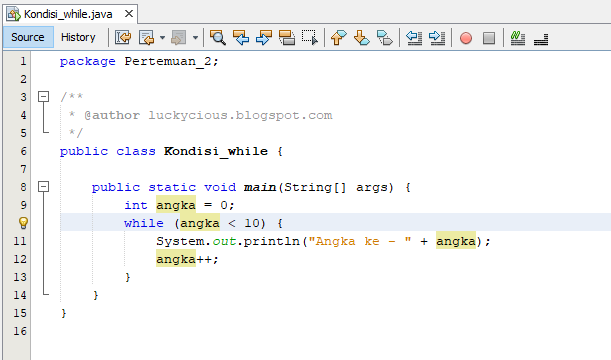This screenshot has width=611, height=360.
Task: Start macro recording with red circle
Action: [x=466, y=38]
